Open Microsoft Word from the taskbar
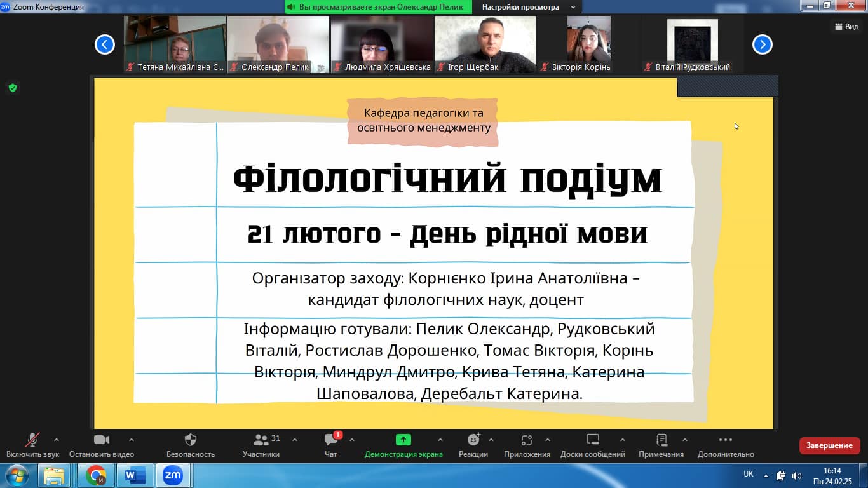The width and height of the screenshot is (868, 488). click(135, 475)
